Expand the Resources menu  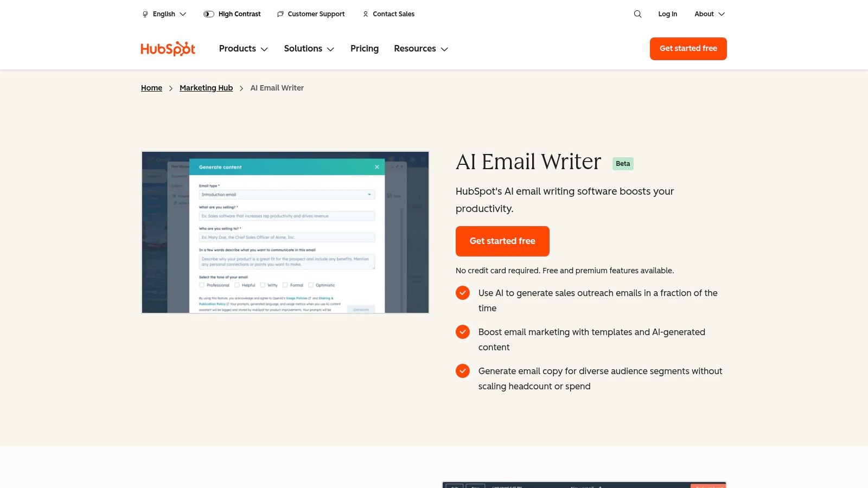tap(421, 49)
